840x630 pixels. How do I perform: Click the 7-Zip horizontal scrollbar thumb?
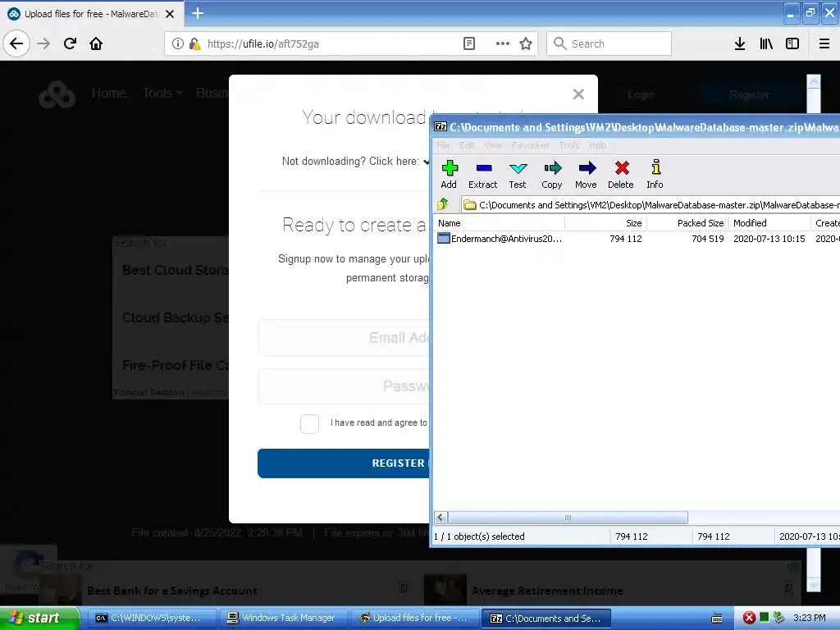(568, 518)
